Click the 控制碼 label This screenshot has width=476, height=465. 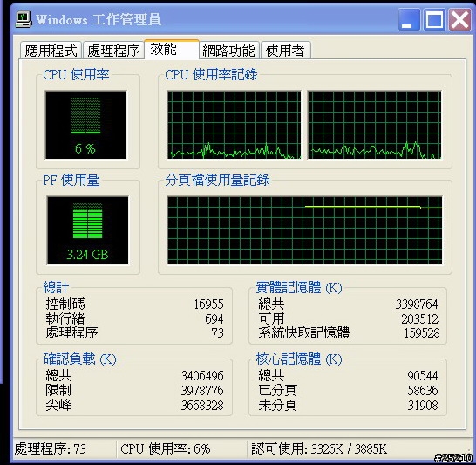pos(65,304)
